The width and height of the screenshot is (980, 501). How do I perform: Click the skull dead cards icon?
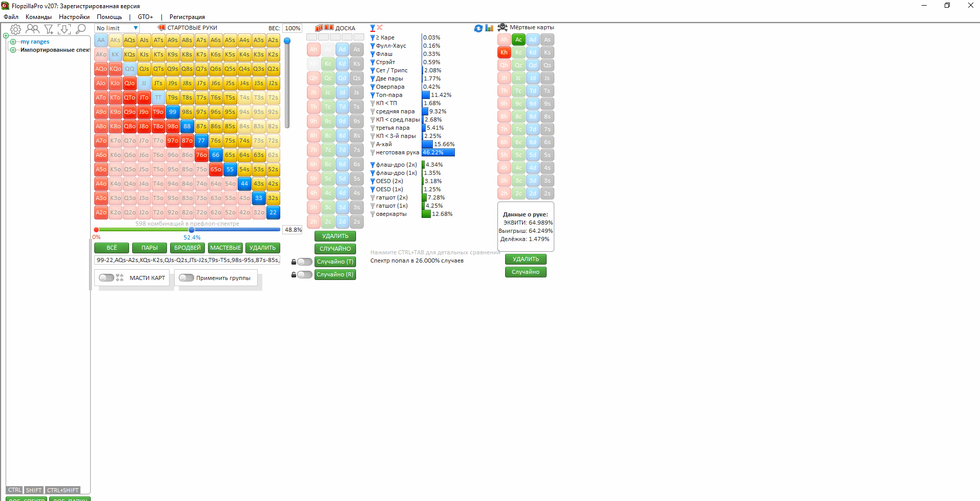(503, 27)
